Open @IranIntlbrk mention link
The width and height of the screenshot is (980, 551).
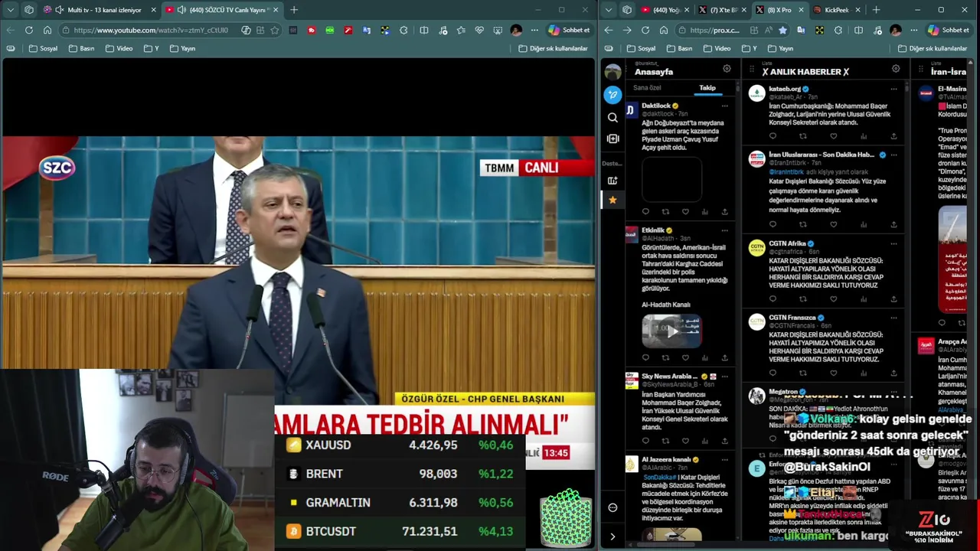(786, 172)
